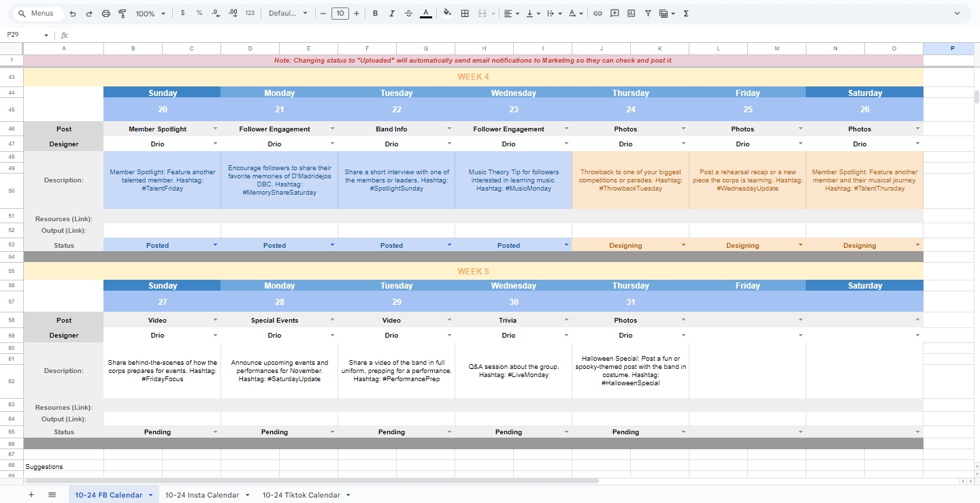Toggle strikethrough formatting
Image resolution: width=980 pixels, height=503 pixels.
coord(408,14)
